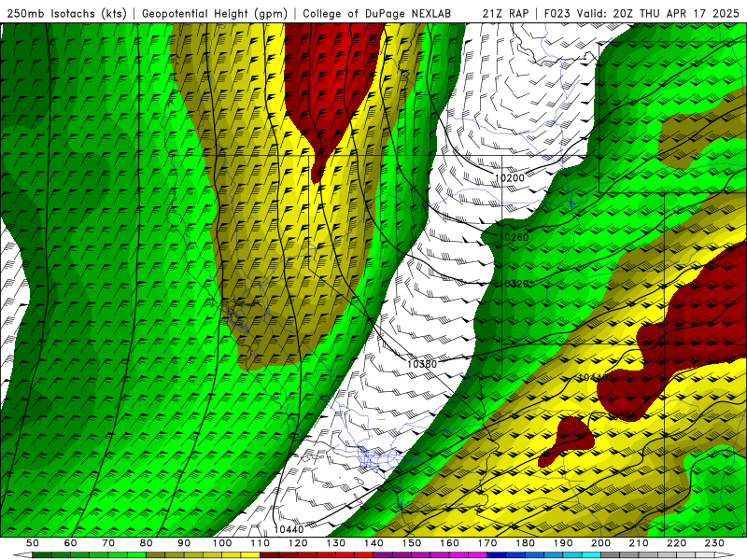This screenshot has width=747, height=560.
Task: Pick the bright yellow swatch left of 110
Action: (250, 555)
